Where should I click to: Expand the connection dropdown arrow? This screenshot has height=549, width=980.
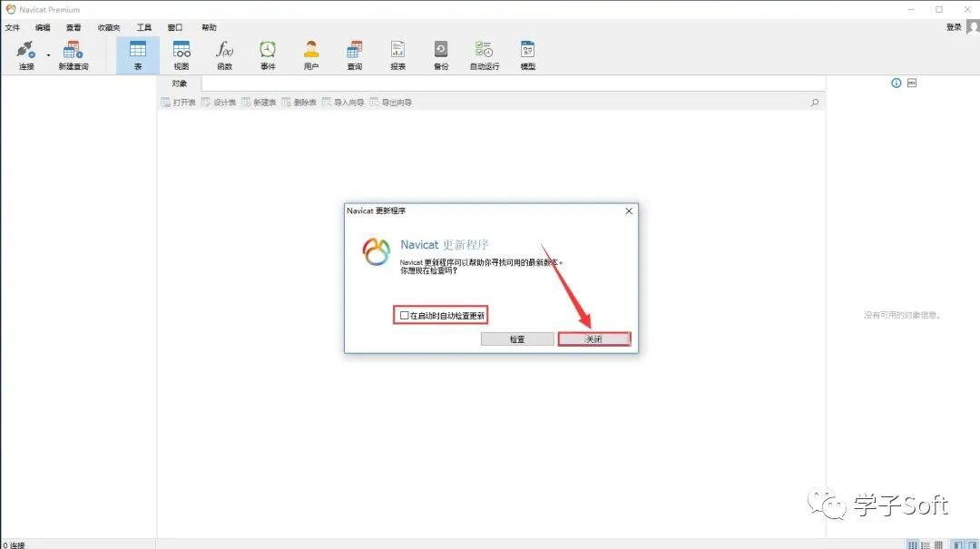pyautogui.click(x=48, y=55)
